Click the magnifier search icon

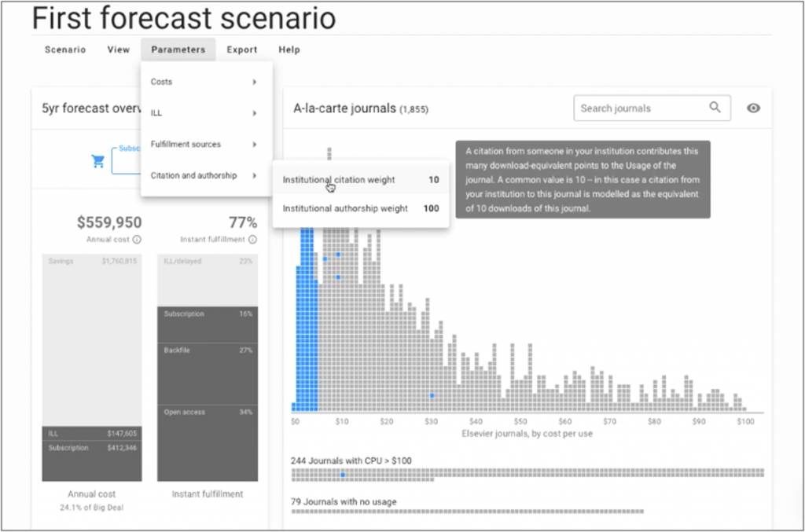click(x=715, y=108)
